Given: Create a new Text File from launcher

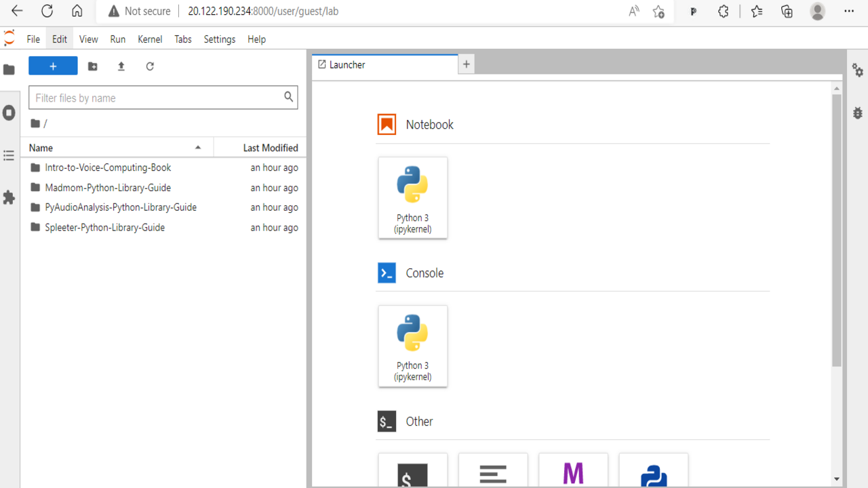Looking at the screenshot, I should tap(493, 470).
